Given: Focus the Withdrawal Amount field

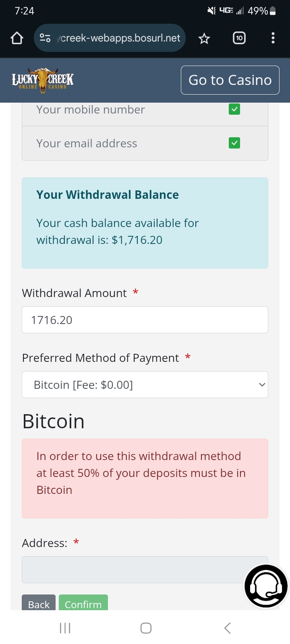Looking at the screenshot, I should [x=145, y=320].
